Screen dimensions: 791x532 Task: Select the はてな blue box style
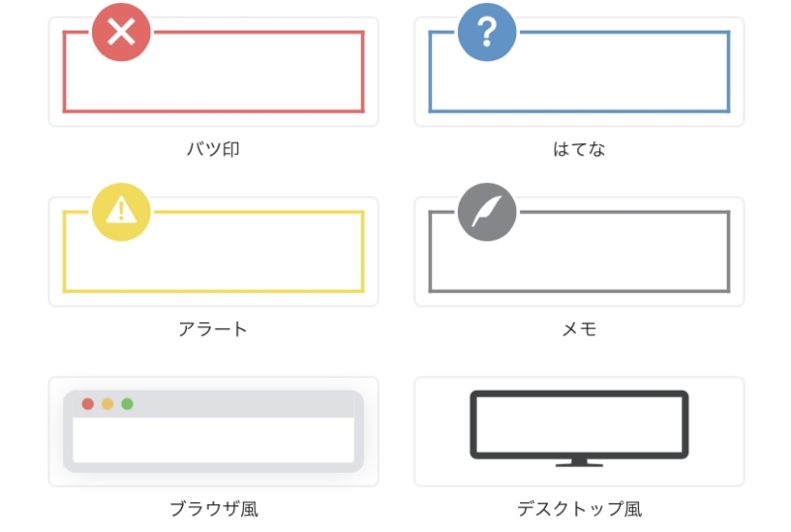coord(579,71)
